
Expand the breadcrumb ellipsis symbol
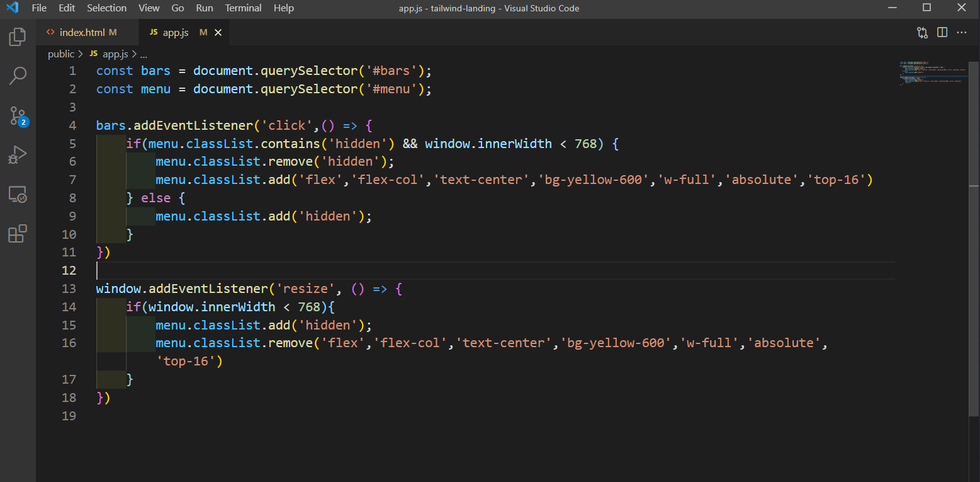144,55
